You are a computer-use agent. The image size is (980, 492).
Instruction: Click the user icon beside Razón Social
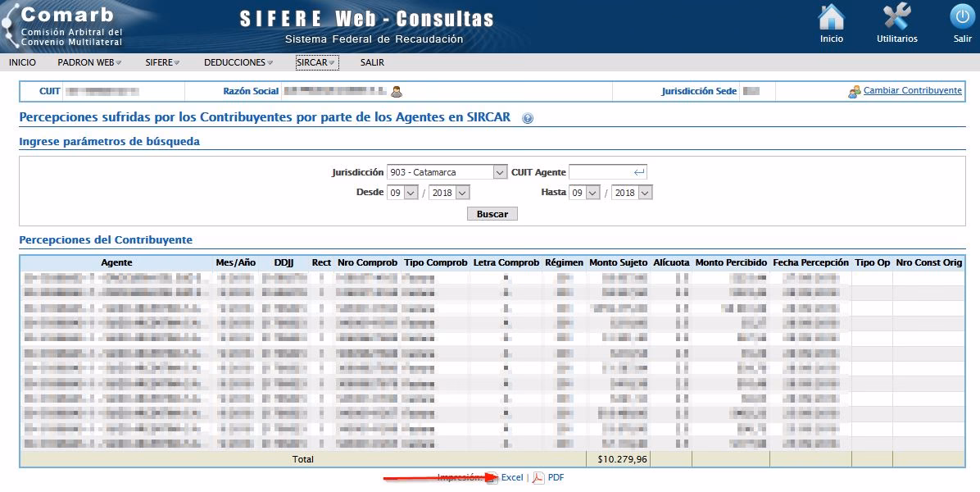(397, 92)
